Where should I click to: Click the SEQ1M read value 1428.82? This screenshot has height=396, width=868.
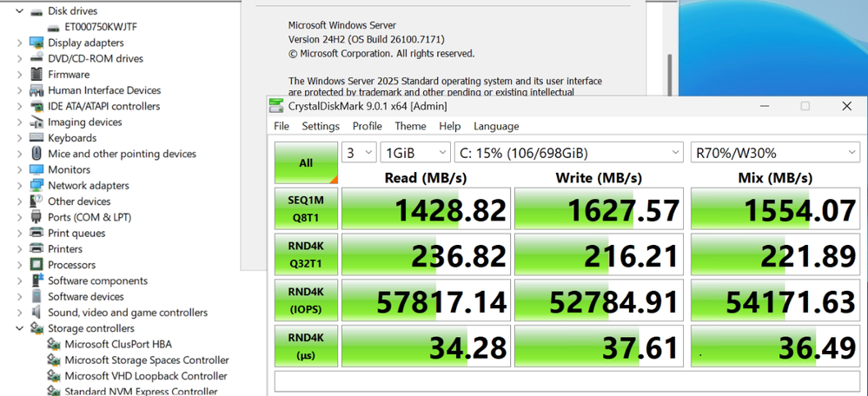tap(425, 209)
